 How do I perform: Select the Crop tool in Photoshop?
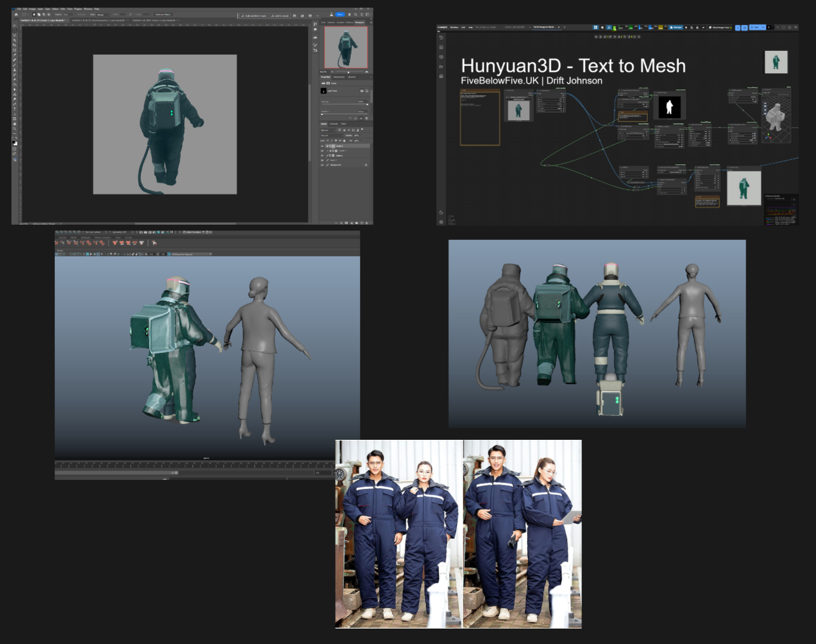click(x=15, y=45)
